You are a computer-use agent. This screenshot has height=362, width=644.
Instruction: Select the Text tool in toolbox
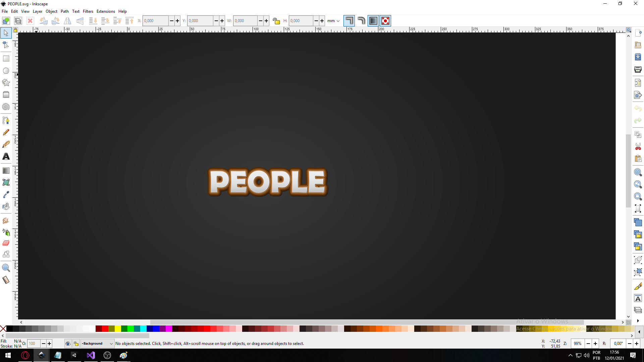[6, 157]
